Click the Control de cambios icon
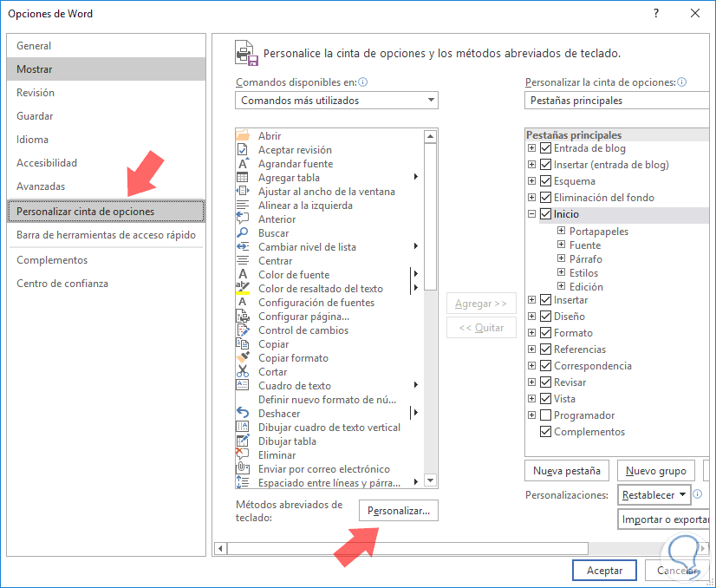 (x=243, y=330)
